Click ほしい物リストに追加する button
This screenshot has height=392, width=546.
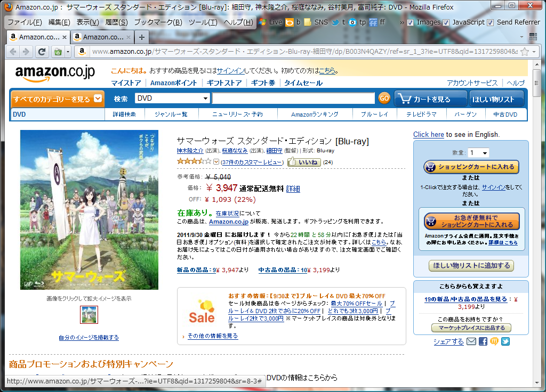471,266
